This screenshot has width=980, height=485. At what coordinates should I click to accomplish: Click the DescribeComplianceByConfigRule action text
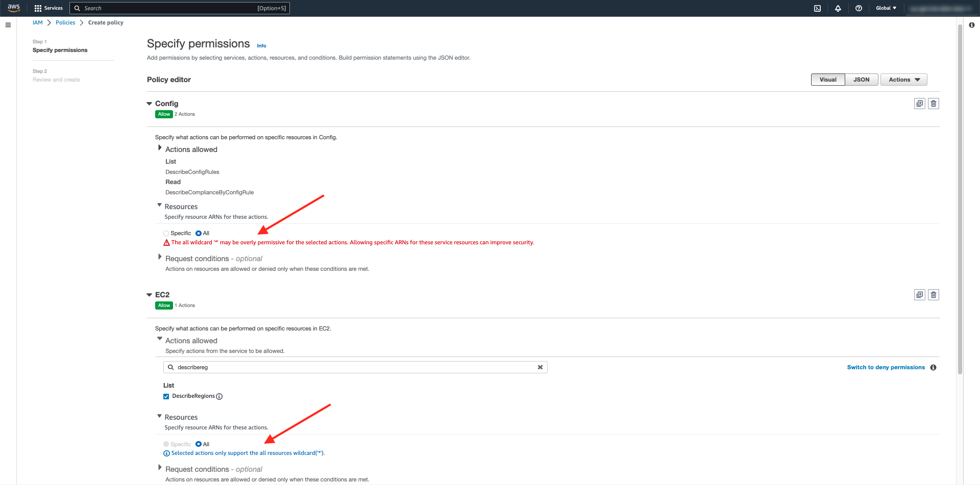[x=209, y=192]
